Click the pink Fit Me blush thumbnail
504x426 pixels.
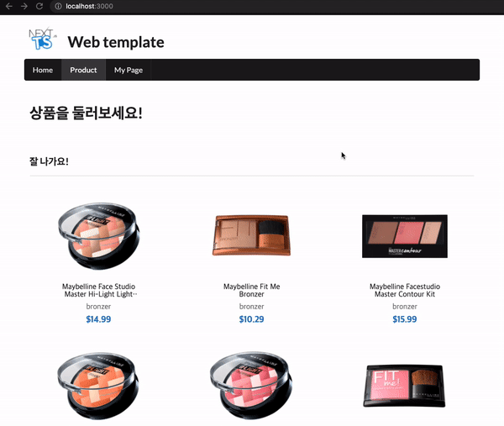point(404,386)
